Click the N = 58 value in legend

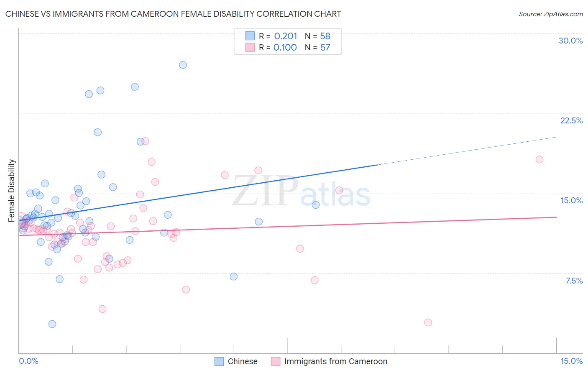[x=317, y=36]
